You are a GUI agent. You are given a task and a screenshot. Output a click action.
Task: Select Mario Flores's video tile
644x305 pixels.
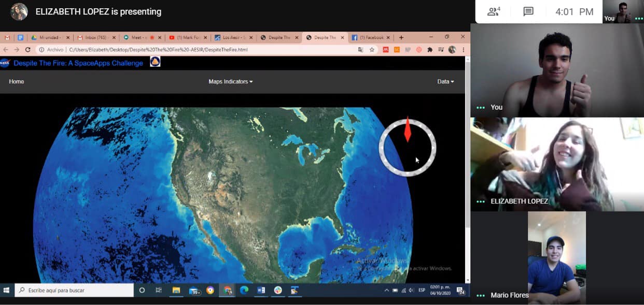557,258
